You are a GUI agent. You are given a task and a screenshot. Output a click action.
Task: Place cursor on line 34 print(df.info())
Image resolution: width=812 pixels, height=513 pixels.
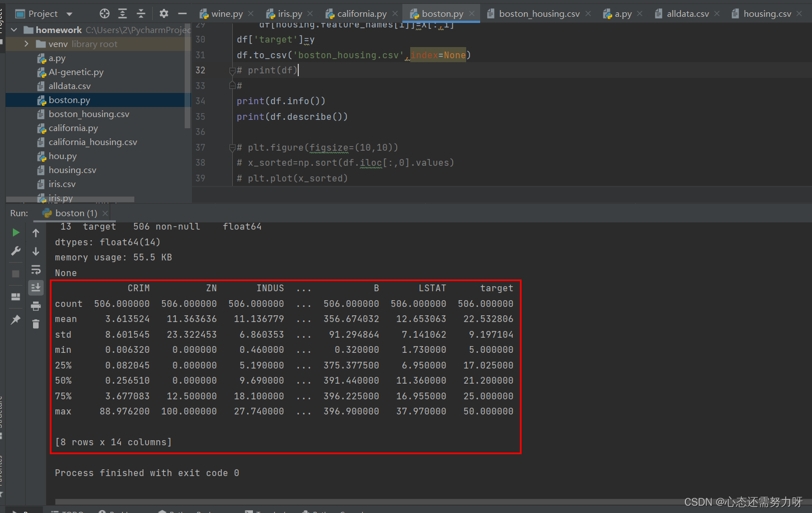[x=281, y=101]
